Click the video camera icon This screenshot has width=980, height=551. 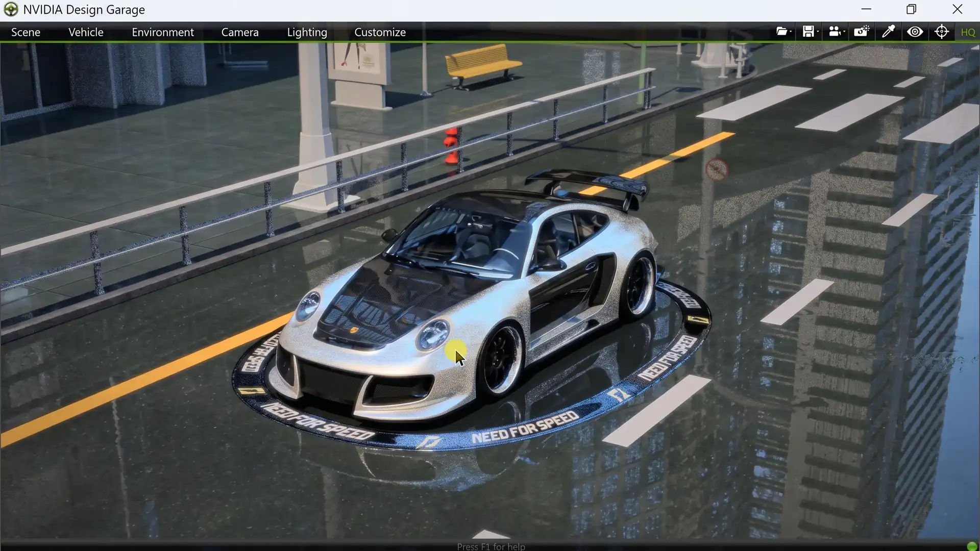[834, 32]
